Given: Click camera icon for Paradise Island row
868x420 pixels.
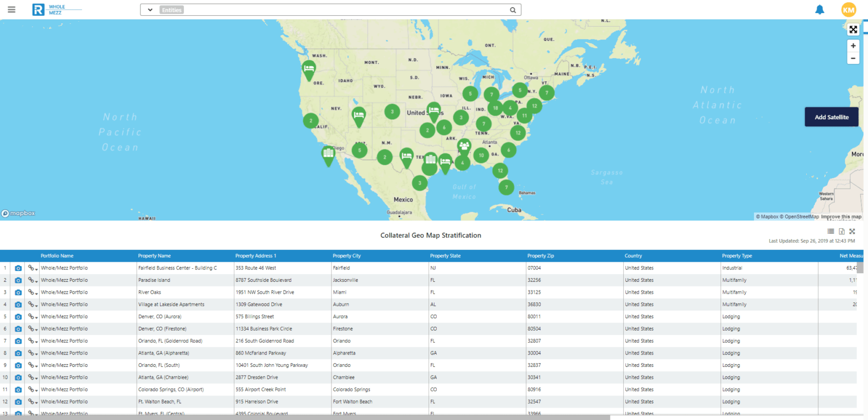Looking at the screenshot, I should (18, 280).
